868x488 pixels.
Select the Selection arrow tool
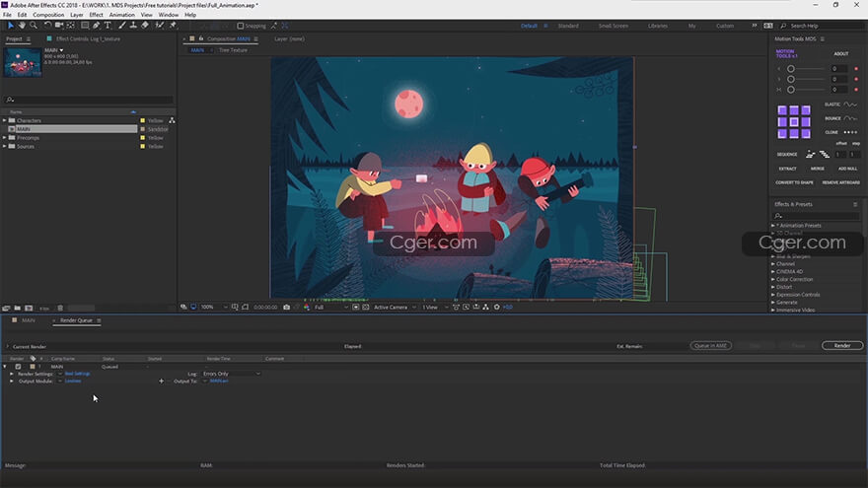(11, 26)
